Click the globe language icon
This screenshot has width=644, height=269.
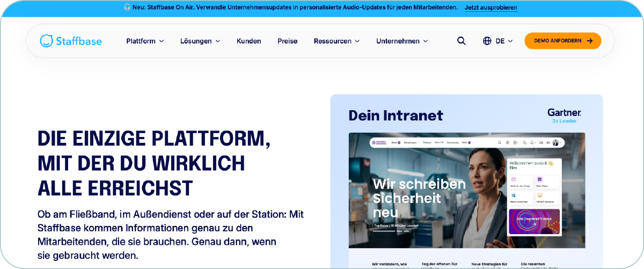pyautogui.click(x=487, y=41)
